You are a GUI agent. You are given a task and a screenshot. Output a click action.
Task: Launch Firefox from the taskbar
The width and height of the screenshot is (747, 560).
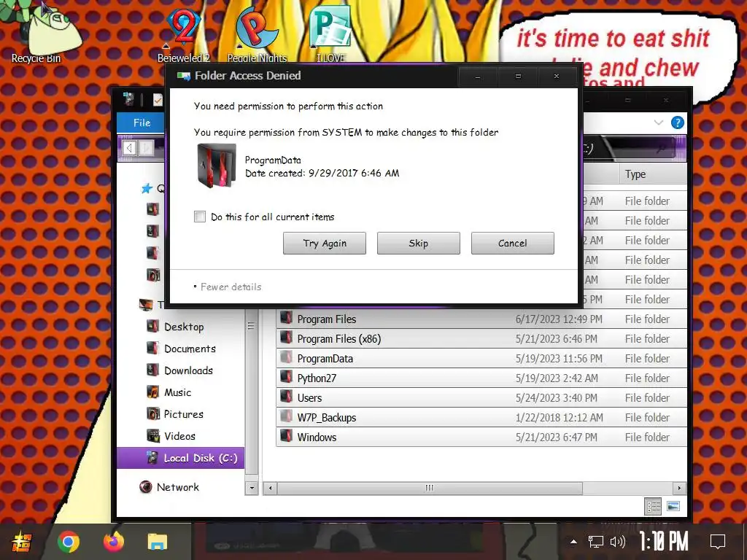pos(113,542)
